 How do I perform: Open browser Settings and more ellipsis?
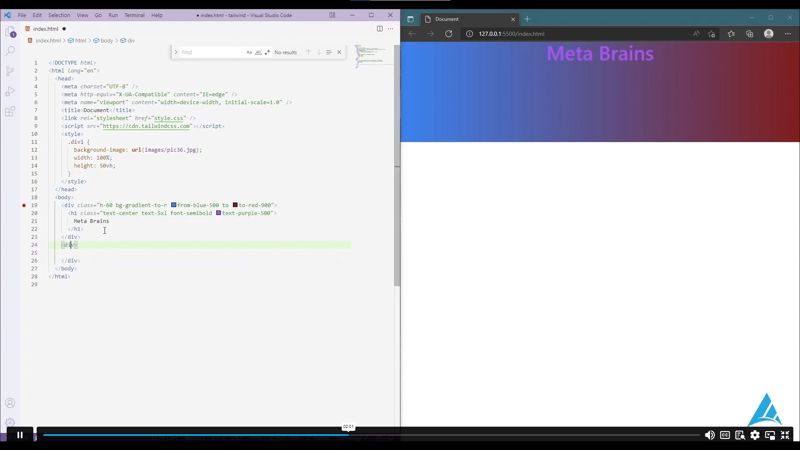788,34
